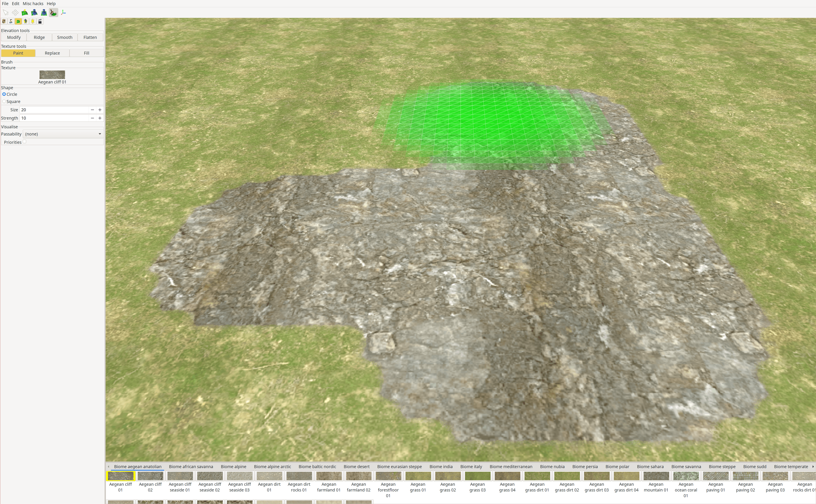The image size is (816, 504).
Task: Open the Misc hacks menu
Action: (33, 3)
